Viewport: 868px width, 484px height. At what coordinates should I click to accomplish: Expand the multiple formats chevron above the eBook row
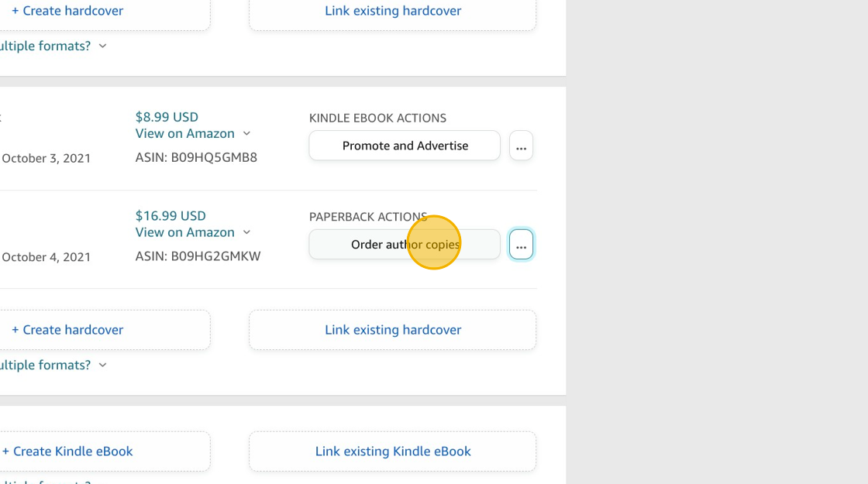pos(103,46)
